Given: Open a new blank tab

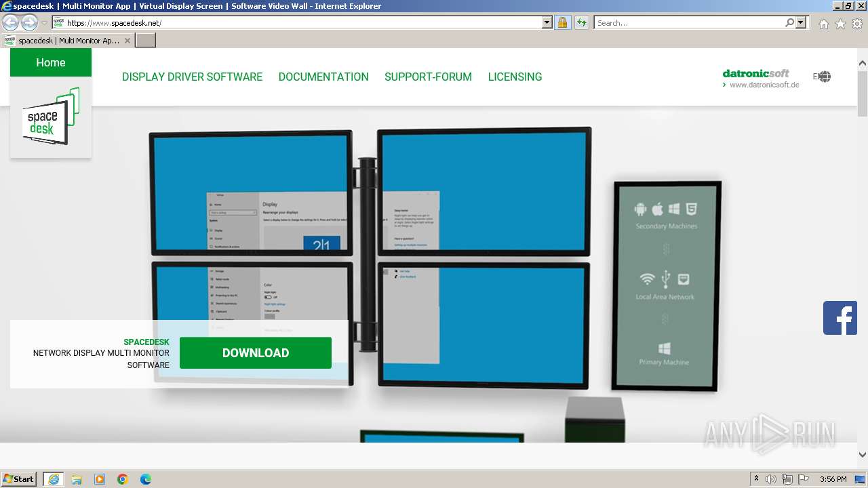Looking at the screenshot, I should (x=146, y=41).
